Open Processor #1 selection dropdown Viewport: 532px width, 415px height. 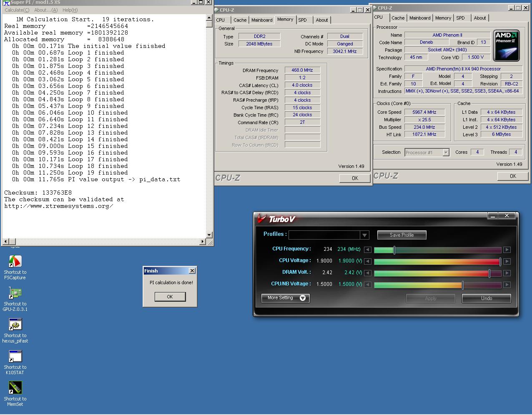(x=446, y=152)
